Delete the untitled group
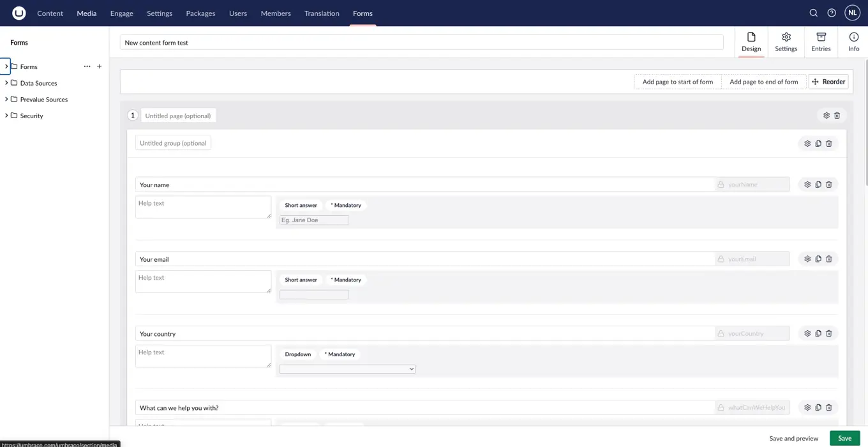This screenshot has height=447, width=868. (x=828, y=143)
